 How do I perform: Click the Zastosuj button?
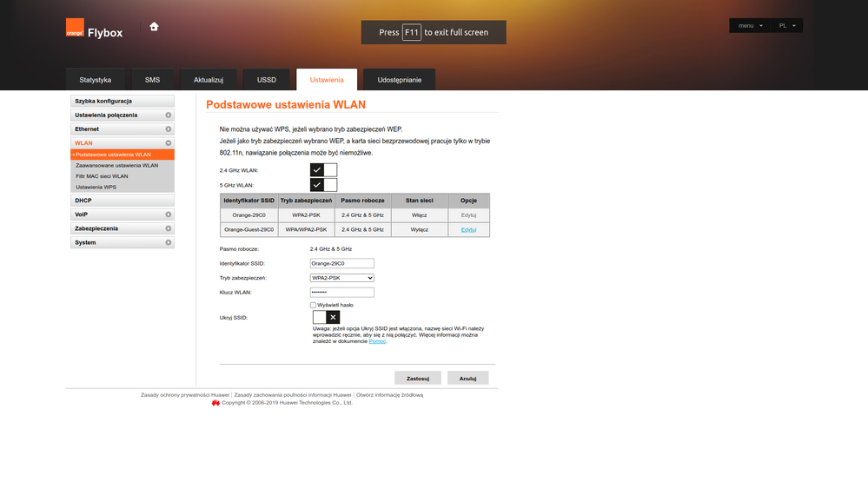click(418, 378)
